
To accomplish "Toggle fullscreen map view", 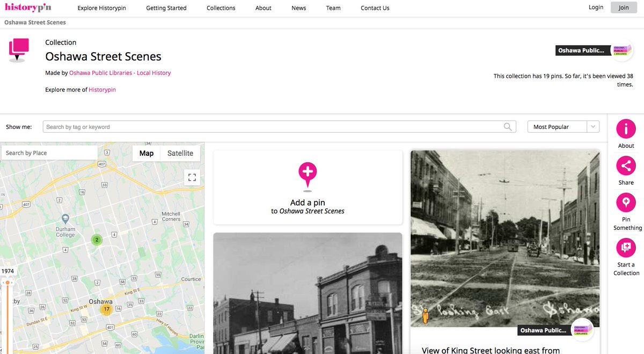I will pos(192,177).
